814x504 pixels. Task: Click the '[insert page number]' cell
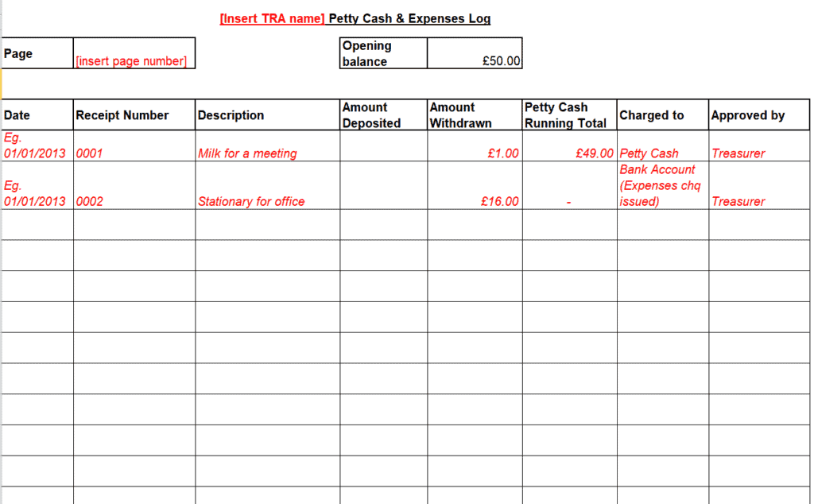coord(134,53)
